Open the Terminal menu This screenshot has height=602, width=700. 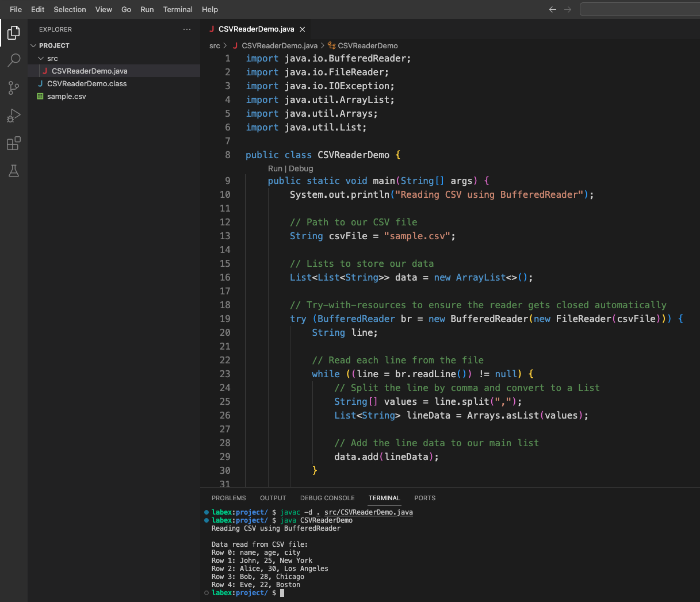[x=178, y=9]
